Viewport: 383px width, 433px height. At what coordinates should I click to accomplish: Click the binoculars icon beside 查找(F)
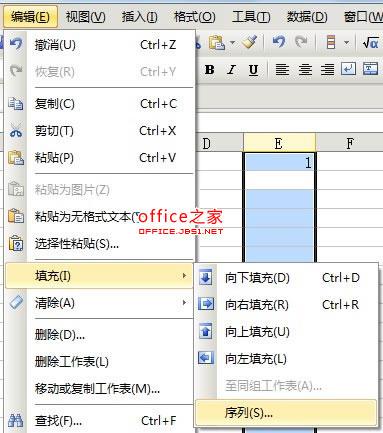pyautogui.click(x=16, y=420)
